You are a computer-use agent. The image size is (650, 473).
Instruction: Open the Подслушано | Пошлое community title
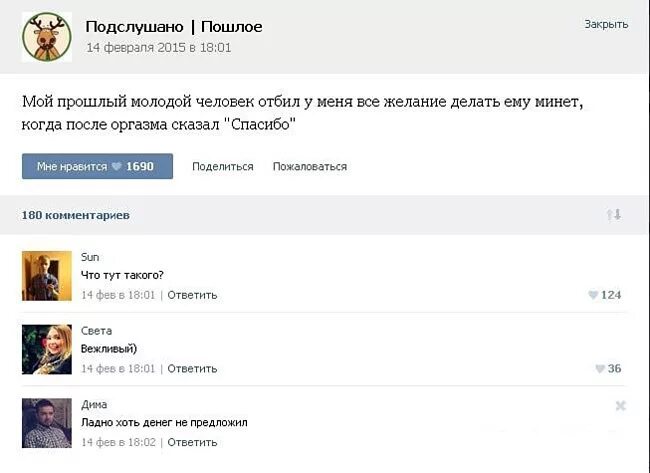click(174, 26)
